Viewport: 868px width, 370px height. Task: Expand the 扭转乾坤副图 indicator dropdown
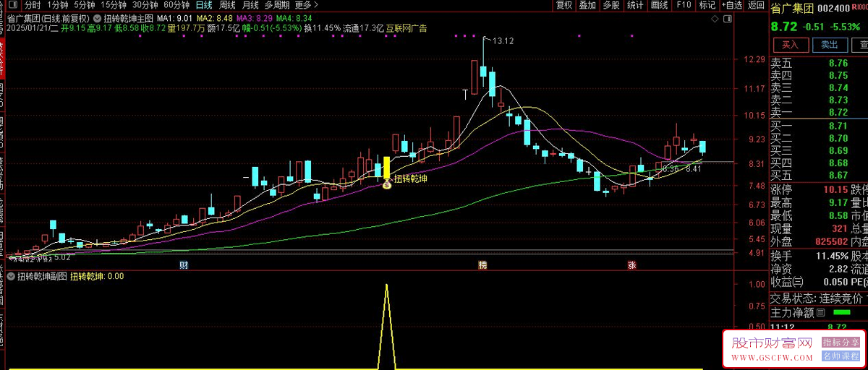[12, 276]
